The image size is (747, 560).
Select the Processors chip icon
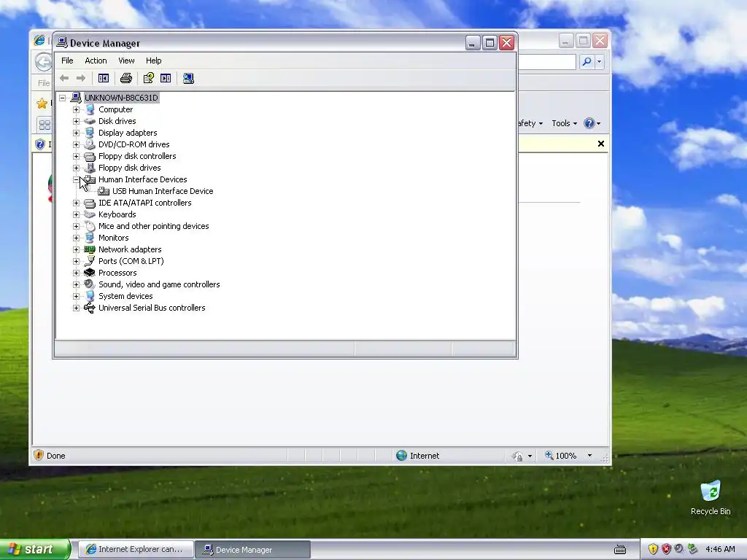(90, 273)
